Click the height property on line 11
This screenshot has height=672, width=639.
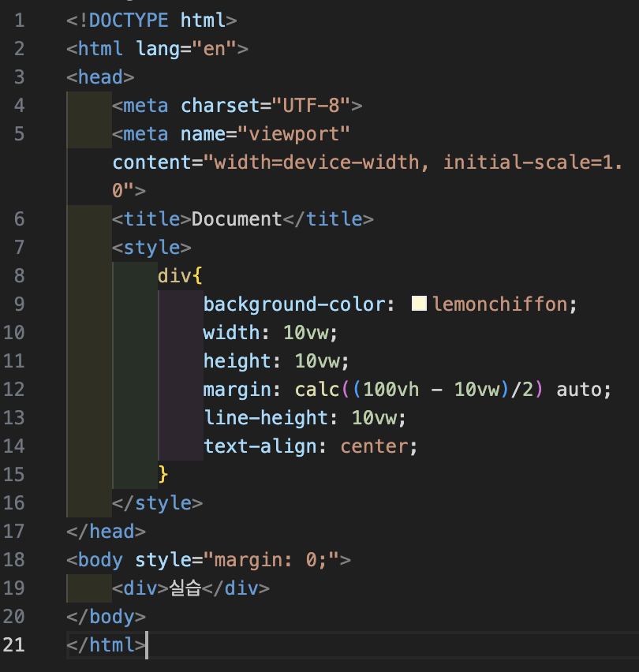coord(237,361)
